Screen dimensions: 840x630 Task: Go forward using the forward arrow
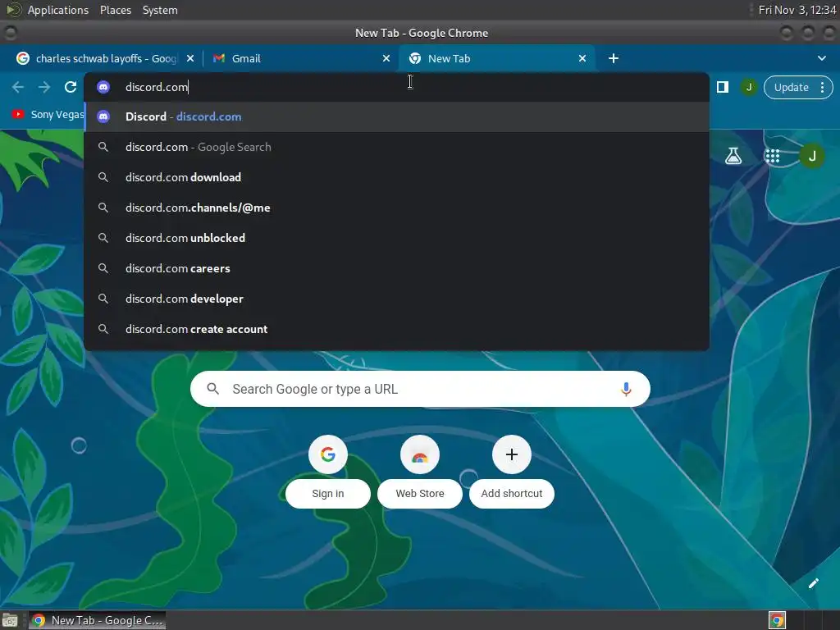click(44, 87)
